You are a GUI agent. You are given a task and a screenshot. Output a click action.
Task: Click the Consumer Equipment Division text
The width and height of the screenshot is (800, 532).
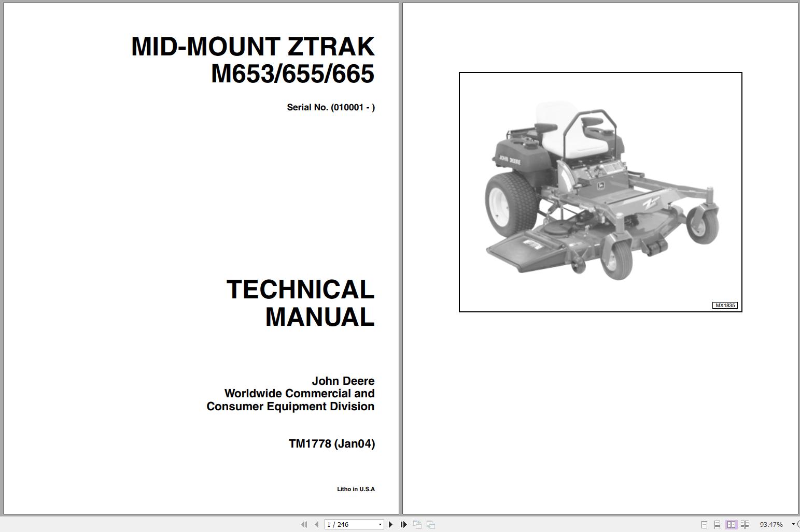click(290, 406)
